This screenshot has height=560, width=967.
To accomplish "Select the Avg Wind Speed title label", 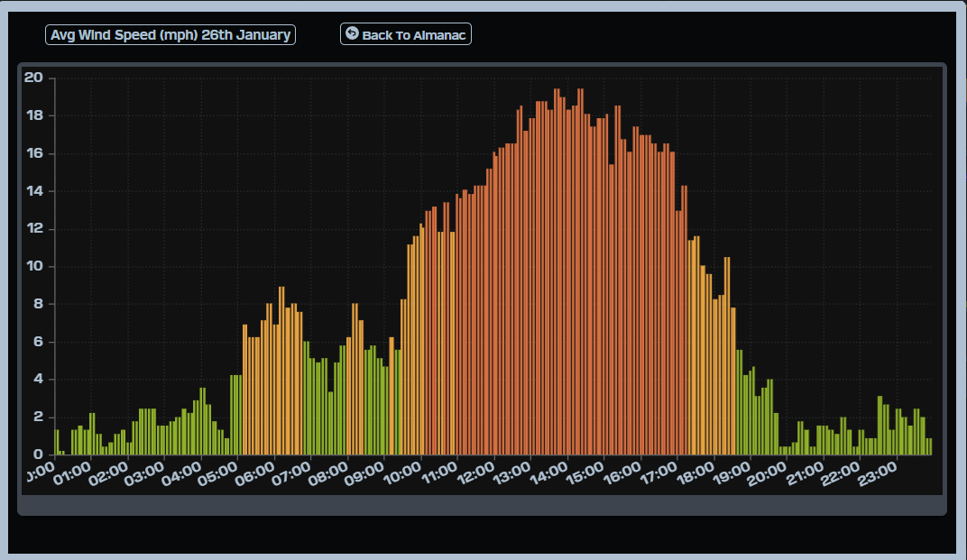I will pos(170,35).
